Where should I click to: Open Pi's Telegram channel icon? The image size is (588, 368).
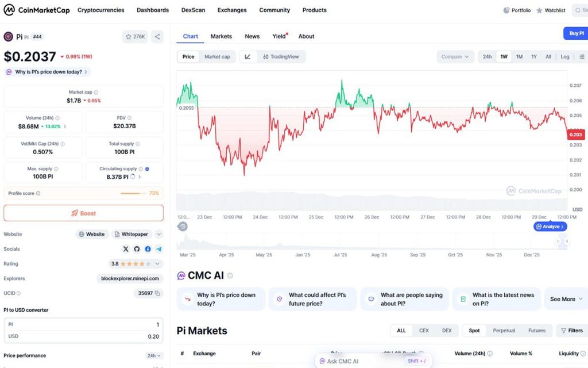[x=158, y=249]
